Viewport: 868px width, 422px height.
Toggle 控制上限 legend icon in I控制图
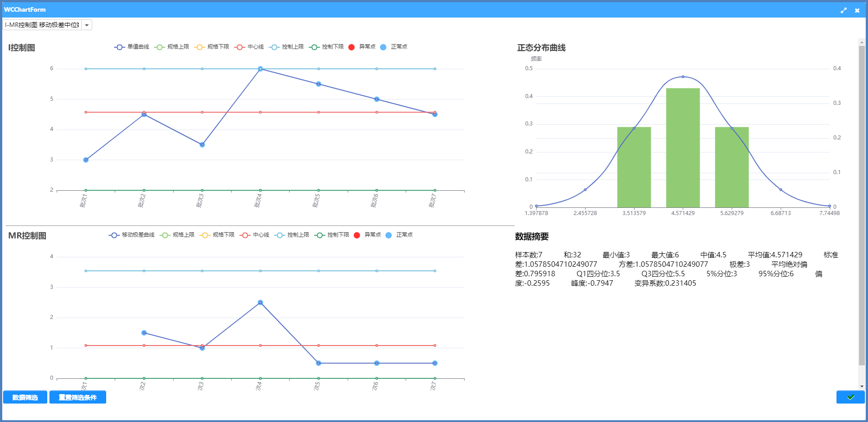pyautogui.click(x=274, y=47)
